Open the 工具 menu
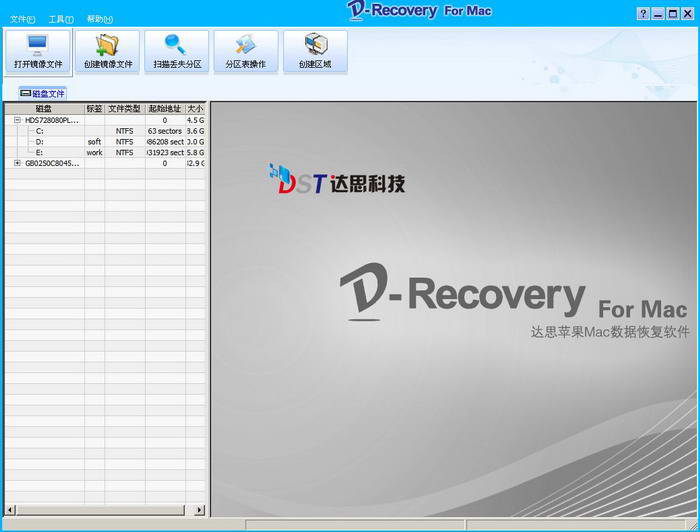This screenshot has height=532, width=700. pyautogui.click(x=61, y=19)
